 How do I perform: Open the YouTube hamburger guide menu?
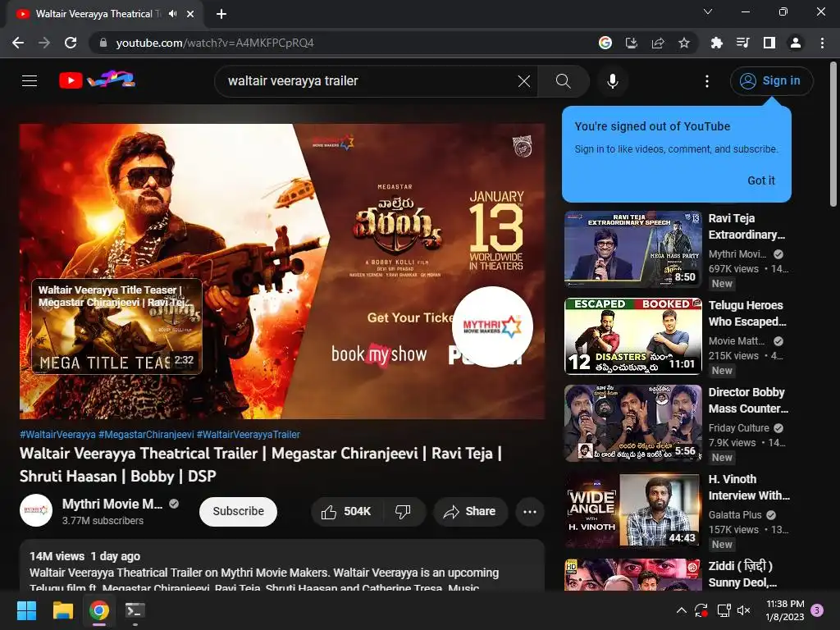30,81
